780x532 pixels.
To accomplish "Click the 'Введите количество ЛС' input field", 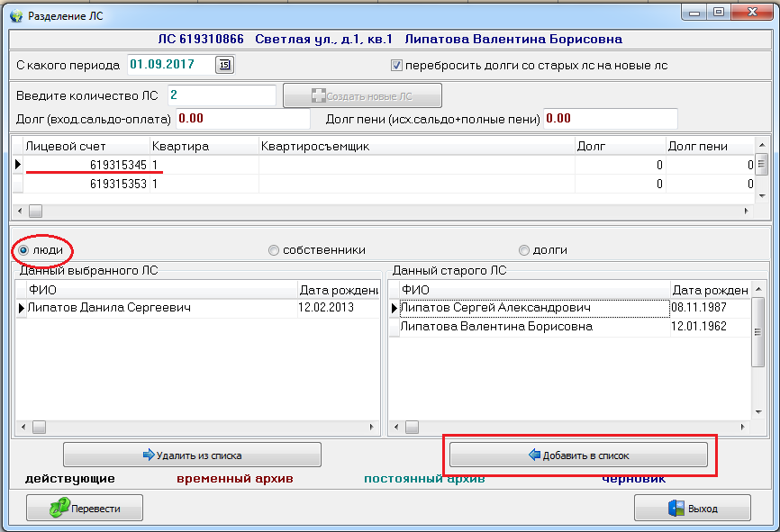I will pos(220,95).
